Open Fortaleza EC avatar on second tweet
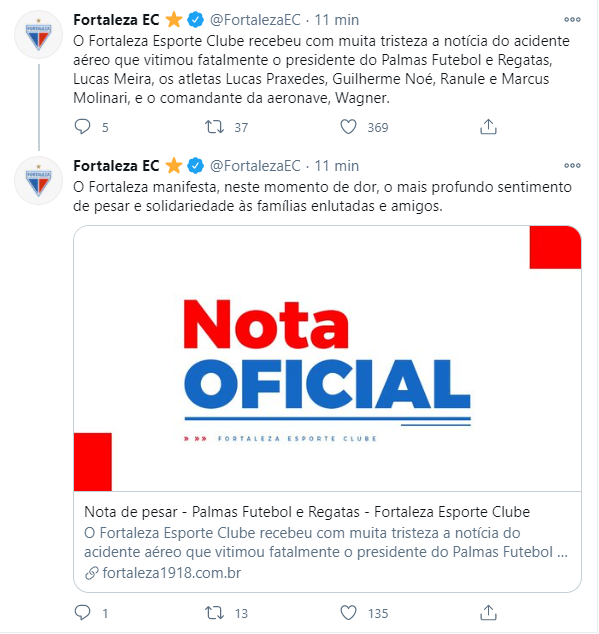The height and width of the screenshot is (634, 599). [38, 181]
